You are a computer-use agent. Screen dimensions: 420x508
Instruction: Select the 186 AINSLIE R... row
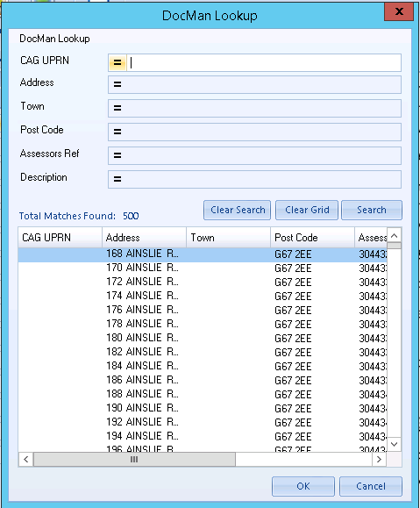coord(203,381)
